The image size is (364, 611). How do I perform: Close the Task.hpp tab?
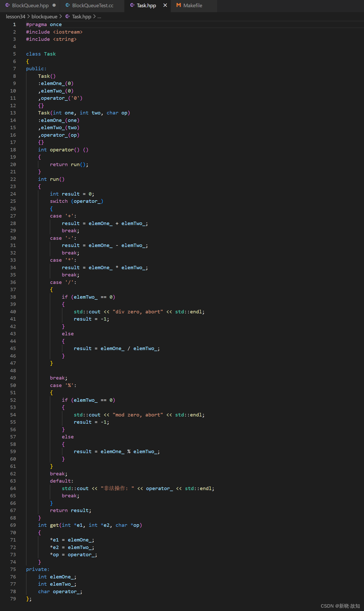pyautogui.click(x=165, y=5)
